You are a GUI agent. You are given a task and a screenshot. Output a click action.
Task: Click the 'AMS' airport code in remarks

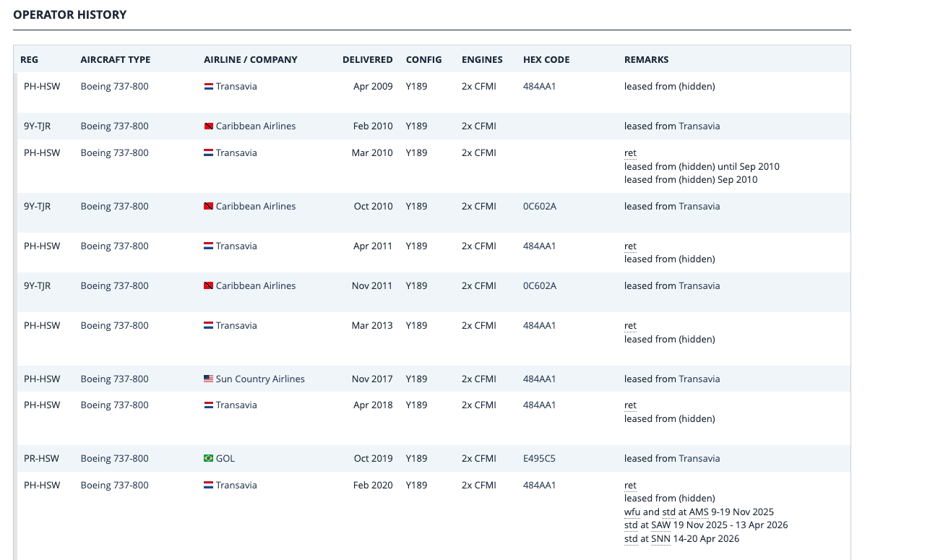[699, 512]
